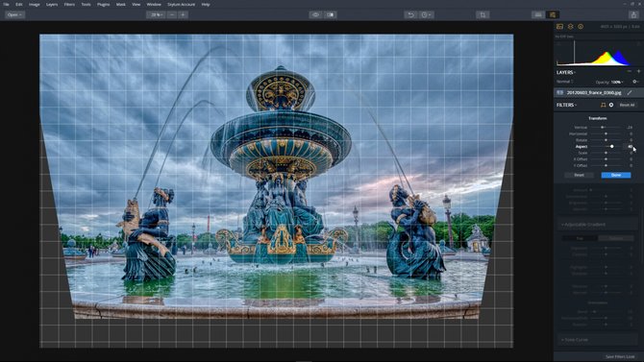The height and width of the screenshot is (362, 644).
Task: Click the fountain photo on the canvas
Action: pyautogui.click(x=277, y=177)
